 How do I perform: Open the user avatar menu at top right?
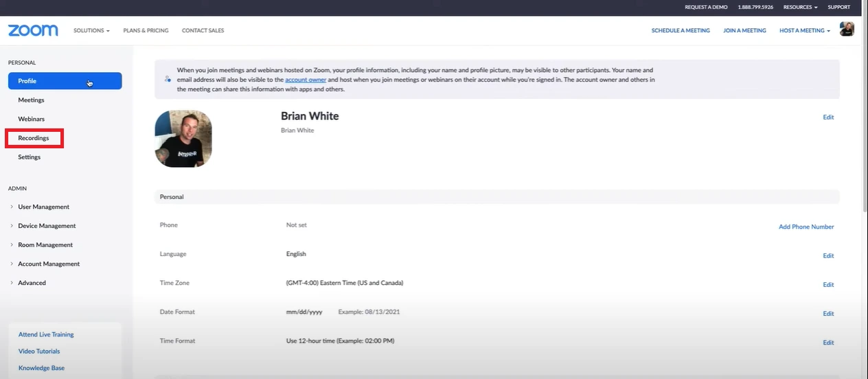[847, 29]
